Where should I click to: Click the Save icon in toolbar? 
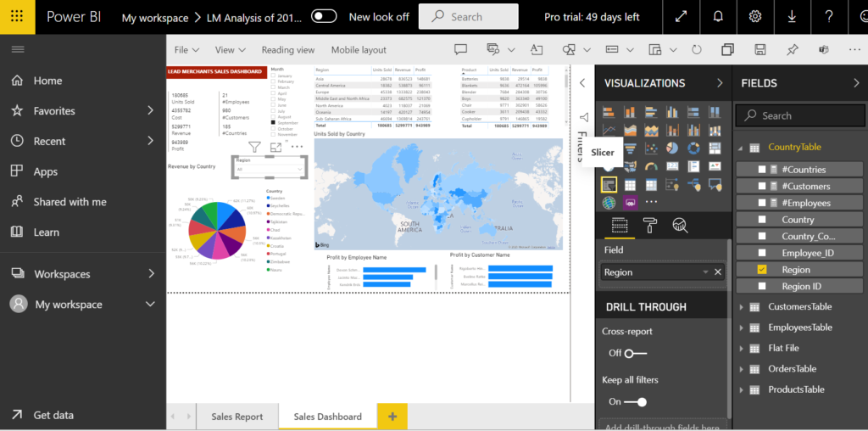(759, 50)
